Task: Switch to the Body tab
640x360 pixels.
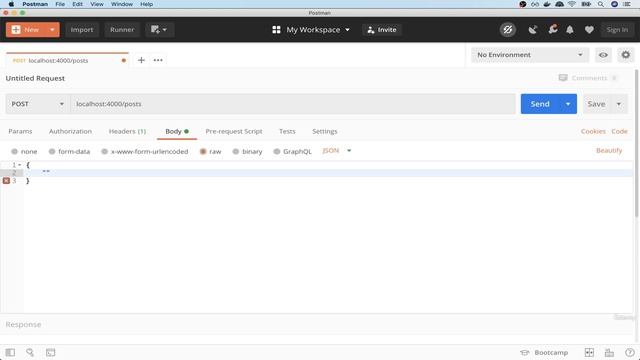Action: [177, 131]
